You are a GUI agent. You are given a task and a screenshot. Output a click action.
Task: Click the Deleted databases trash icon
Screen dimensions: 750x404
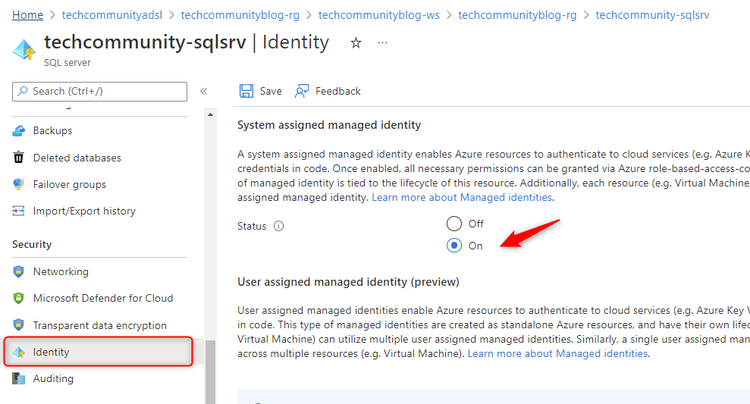pyautogui.click(x=19, y=157)
